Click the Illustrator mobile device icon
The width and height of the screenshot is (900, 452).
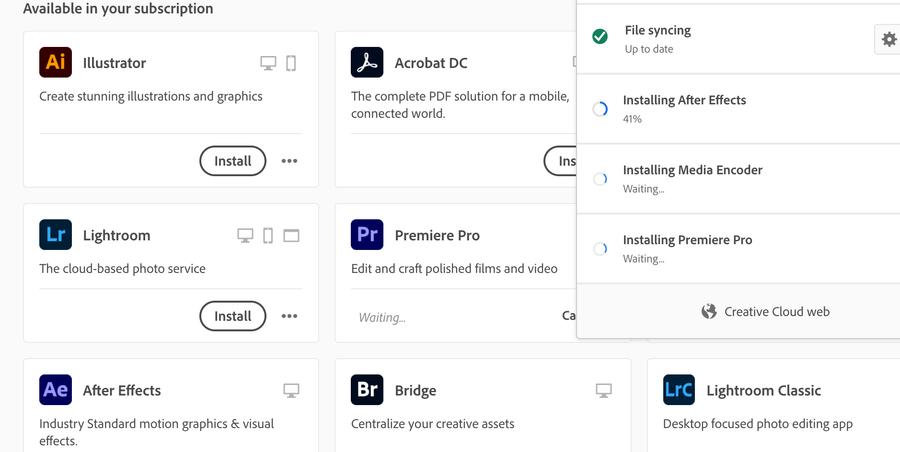click(x=291, y=63)
